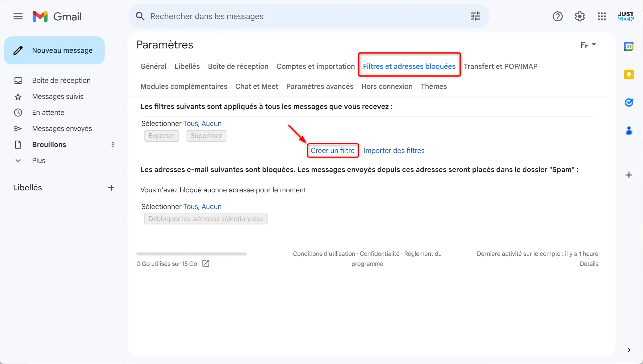
Task: Click the Gmail compose Nouveau message button
Action: click(54, 50)
